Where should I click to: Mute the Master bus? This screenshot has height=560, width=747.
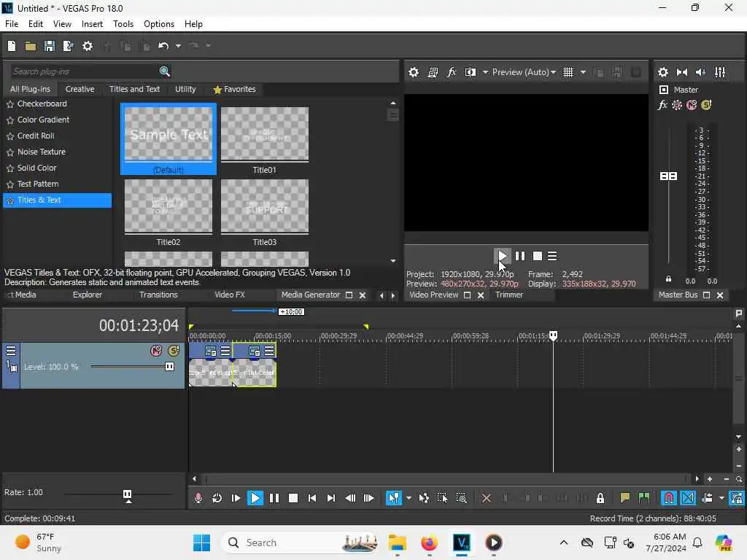(x=692, y=105)
